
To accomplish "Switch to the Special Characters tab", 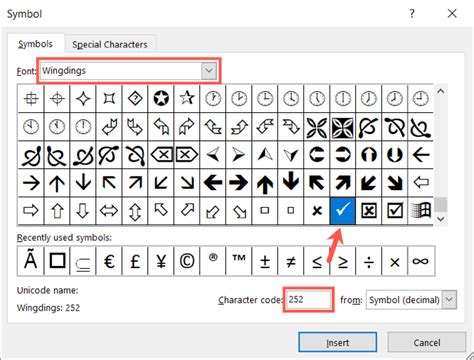I will point(110,44).
